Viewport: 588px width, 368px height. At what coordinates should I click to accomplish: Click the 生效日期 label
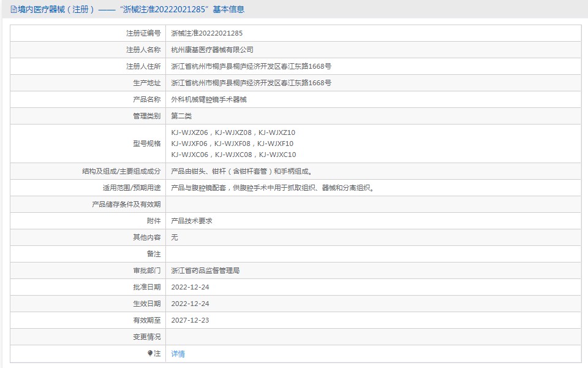[x=146, y=304]
